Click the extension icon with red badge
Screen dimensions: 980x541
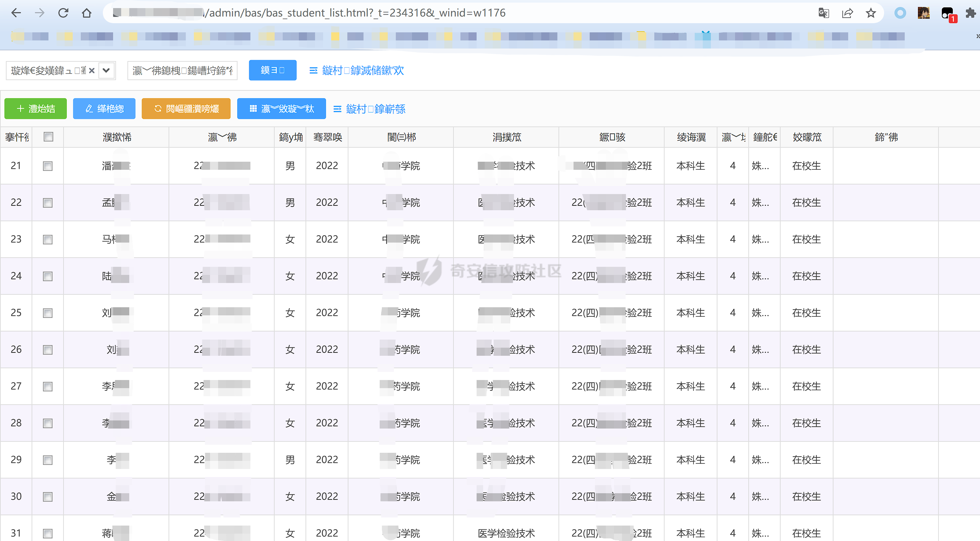click(948, 14)
